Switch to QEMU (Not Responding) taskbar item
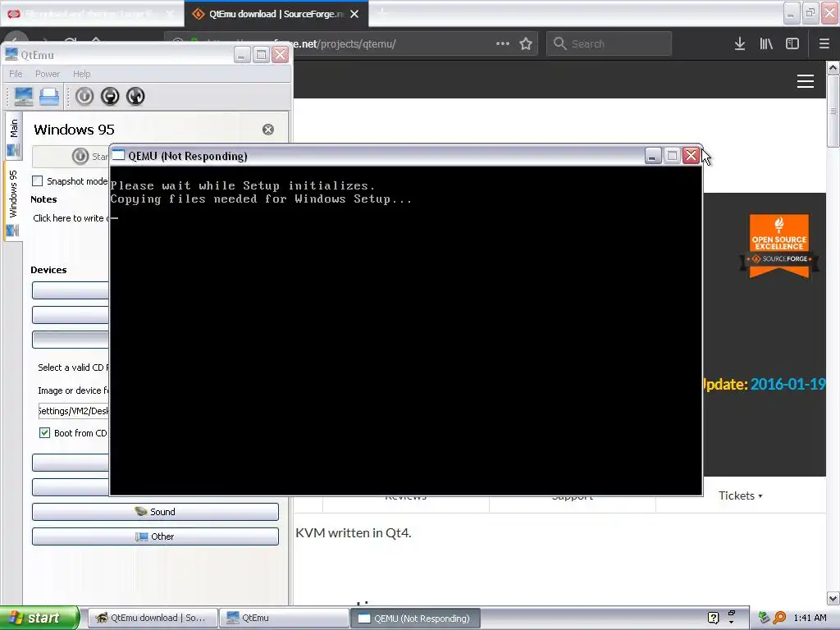The height and width of the screenshot is (630, 840). coord(415,619)
